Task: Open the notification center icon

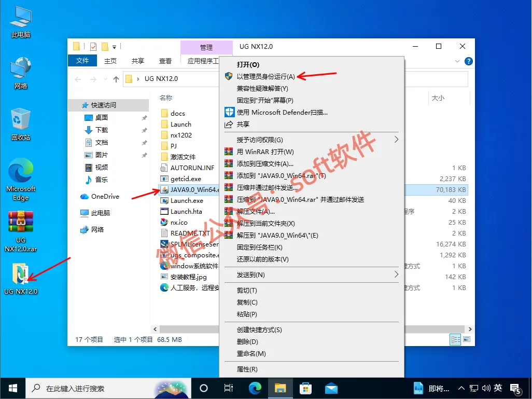Action: click(516, 389)
